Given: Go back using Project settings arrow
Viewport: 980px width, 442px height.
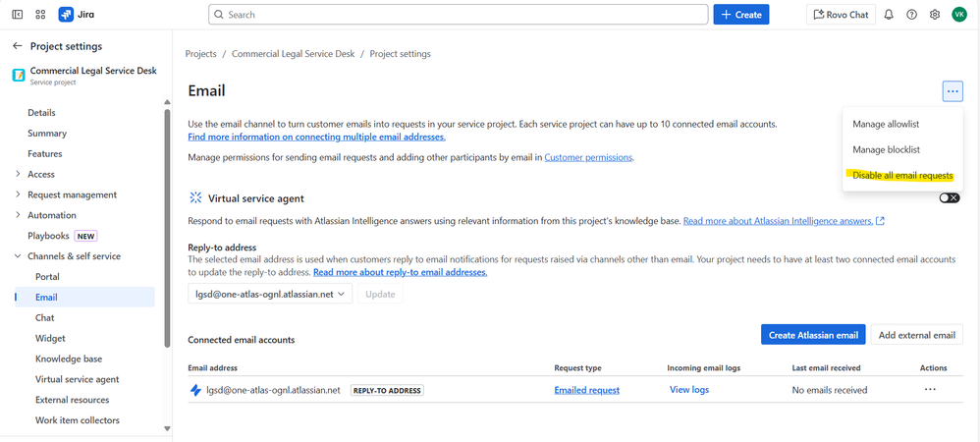Looking at the screenshot, I should point(18,46).
